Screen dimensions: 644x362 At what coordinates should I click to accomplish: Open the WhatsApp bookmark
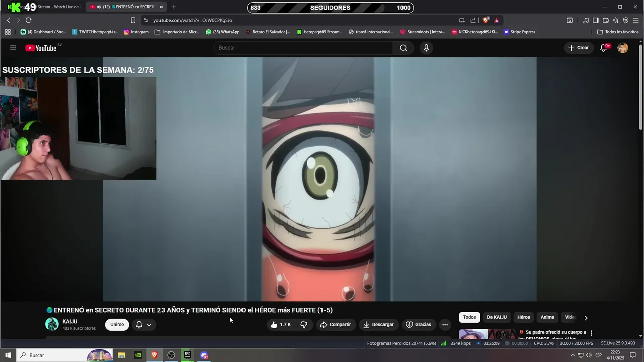pos(223,32)
